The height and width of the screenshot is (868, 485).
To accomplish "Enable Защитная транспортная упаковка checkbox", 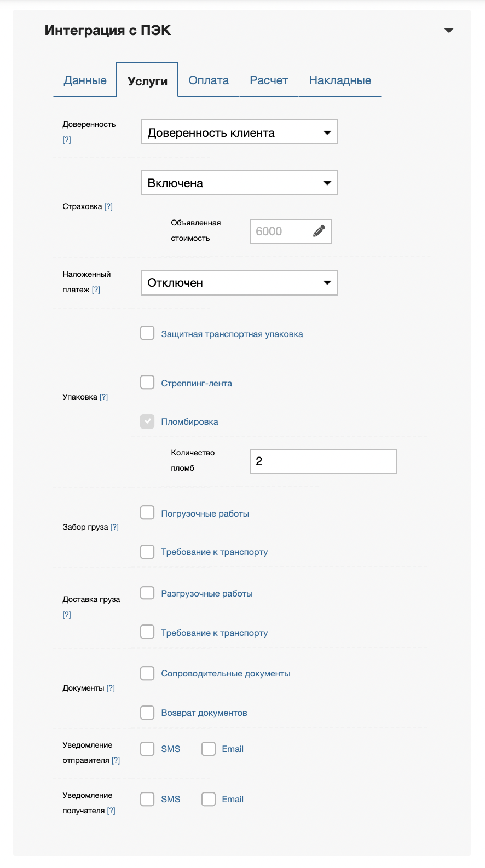I will 147,333.
